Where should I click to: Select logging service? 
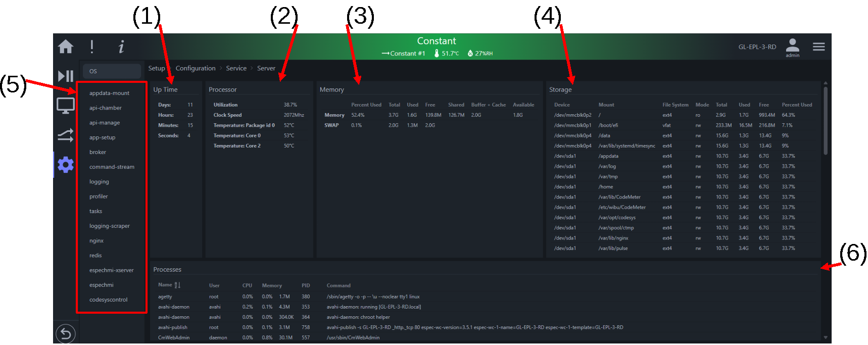tap(99, 181)
